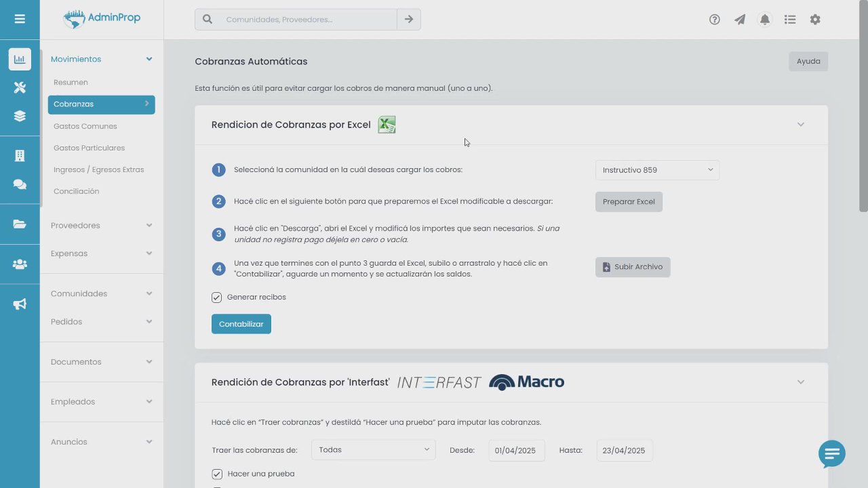
Task: Click the paper plane send icon
Action: pyautogui.click(x=740, y=20)
